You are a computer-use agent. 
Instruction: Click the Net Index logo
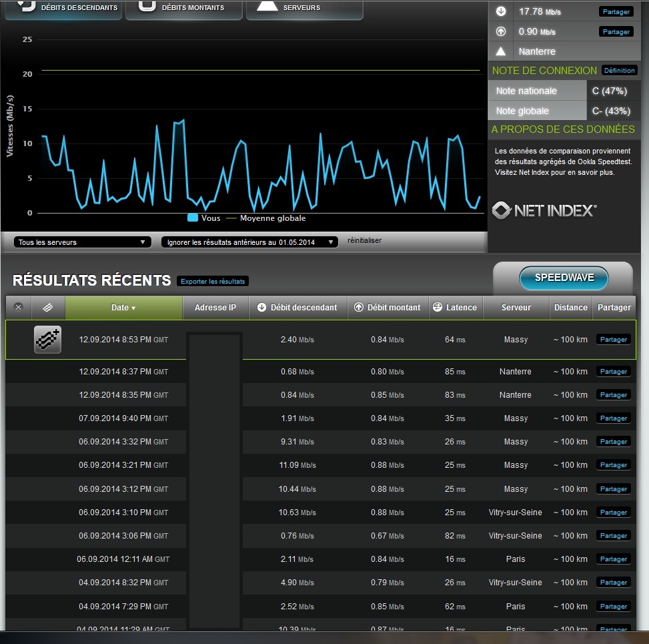tap(544, 211)
